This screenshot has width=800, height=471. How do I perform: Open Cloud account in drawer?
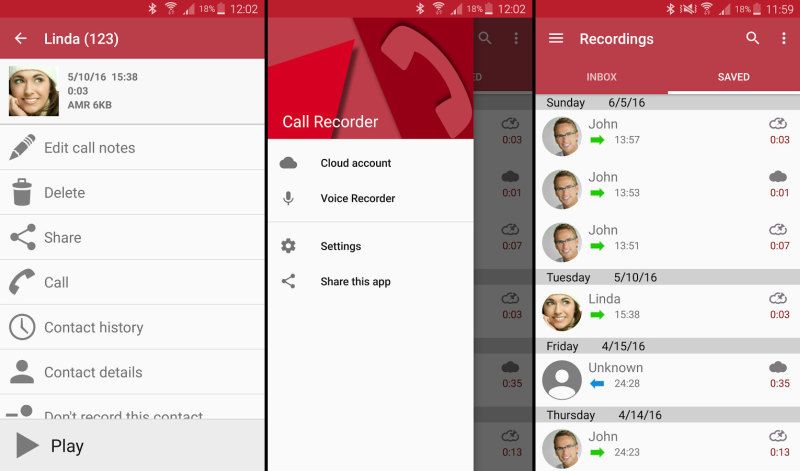(x=371, y=163)
